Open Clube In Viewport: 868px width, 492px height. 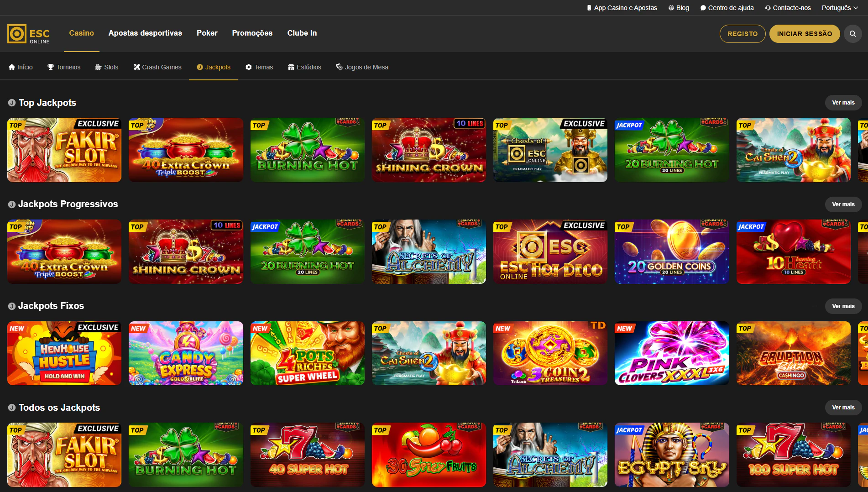pos(302,33)
